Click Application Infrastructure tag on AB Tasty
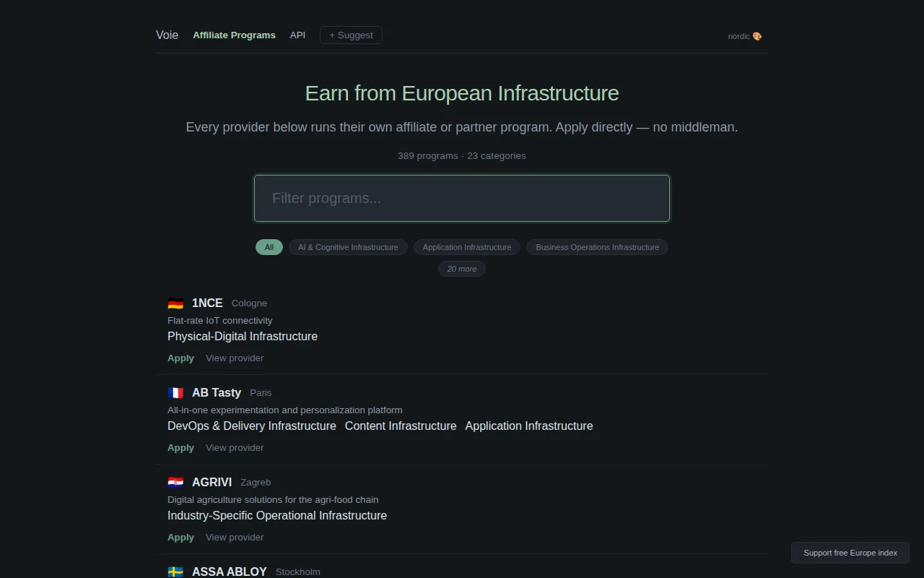 (x=529, y=426)
